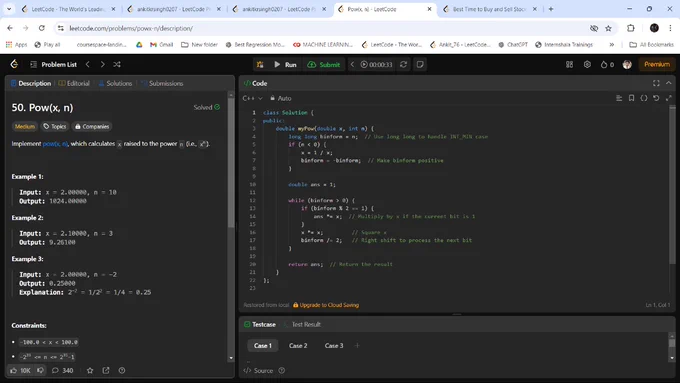Dislike the problem thumbs-down
This screenshot has height=383, width=680.
(x=40, y=370)
